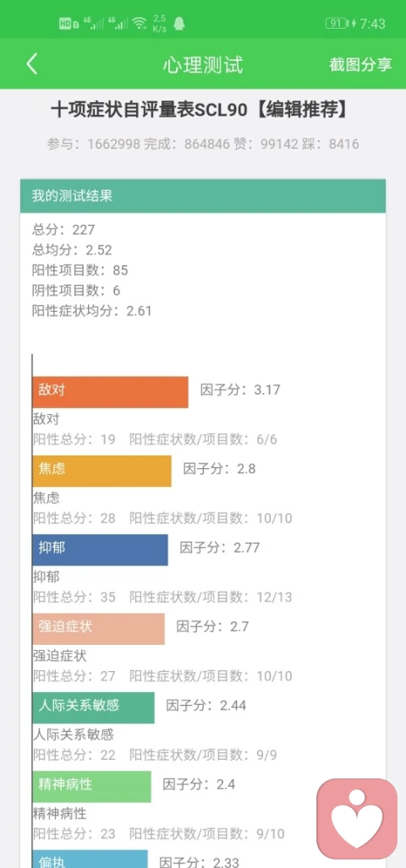Tap the 总分 227 result line
The image size is (406, 868).
63,230
